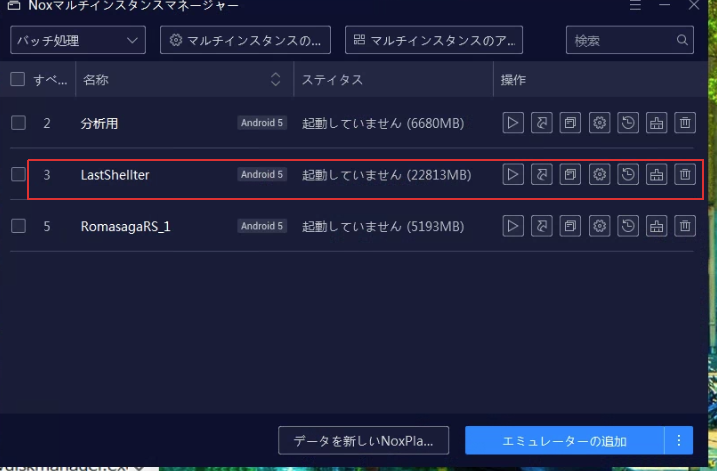Viewport: 717px width, 471px height.
Task: Start the 分析用 emulator instance
Action: pyautogui.click(x=513, y=123)
